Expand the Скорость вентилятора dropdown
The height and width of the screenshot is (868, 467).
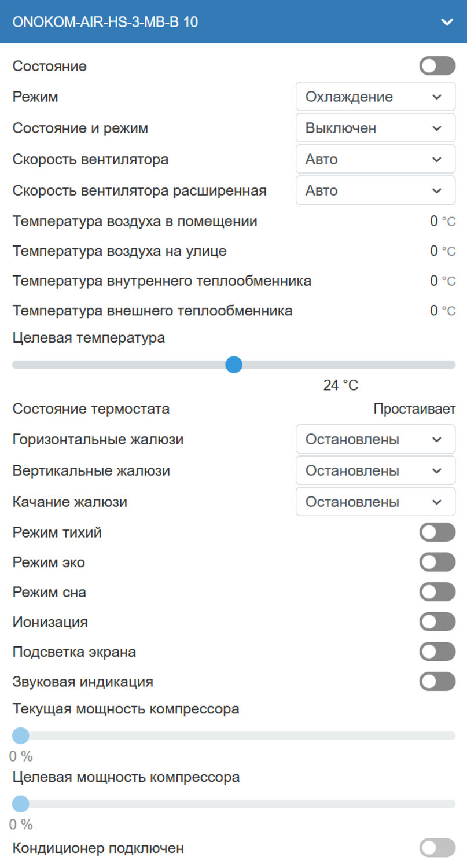(x=375, y=159)
